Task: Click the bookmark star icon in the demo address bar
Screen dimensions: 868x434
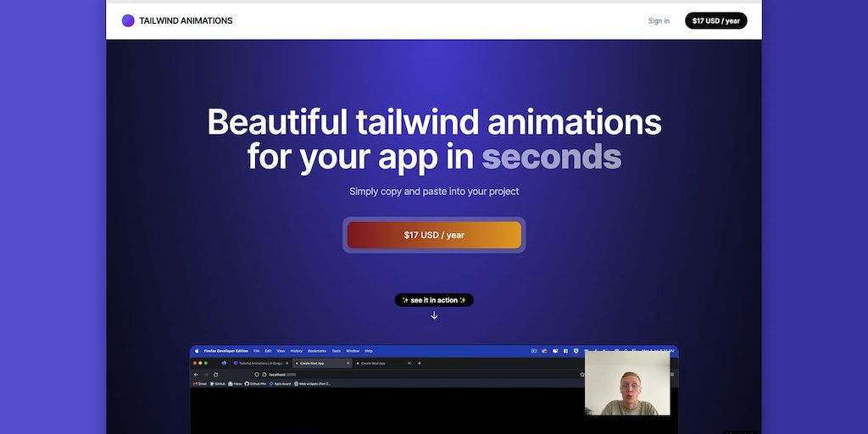Action: pos(581,375)
